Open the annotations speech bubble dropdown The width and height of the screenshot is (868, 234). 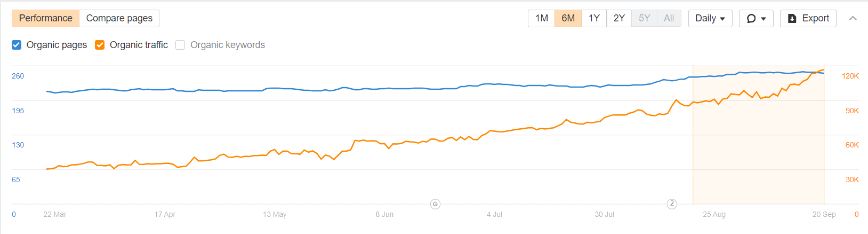[x=756, y=18]
